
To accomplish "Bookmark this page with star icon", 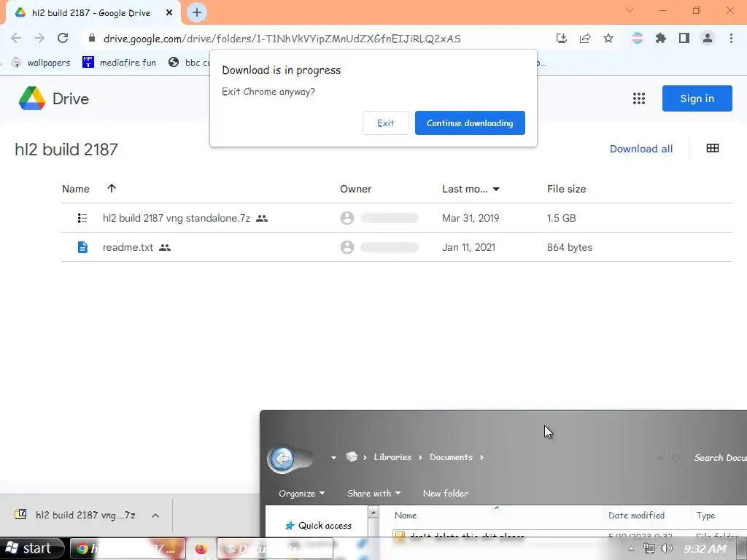I will 608,38.
